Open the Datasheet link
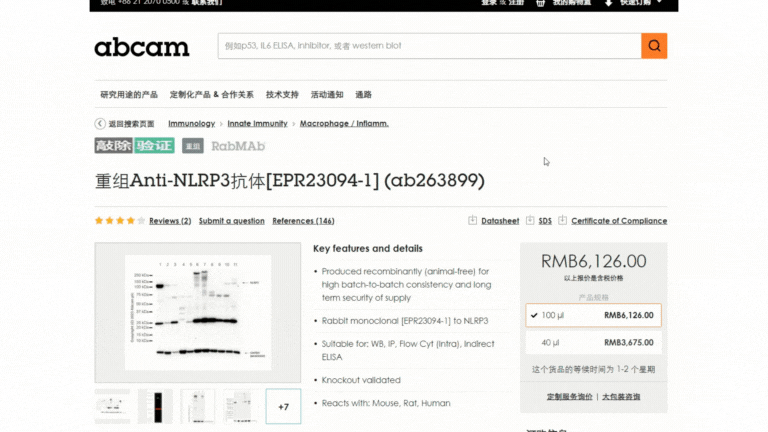 [x=500, y=221]
